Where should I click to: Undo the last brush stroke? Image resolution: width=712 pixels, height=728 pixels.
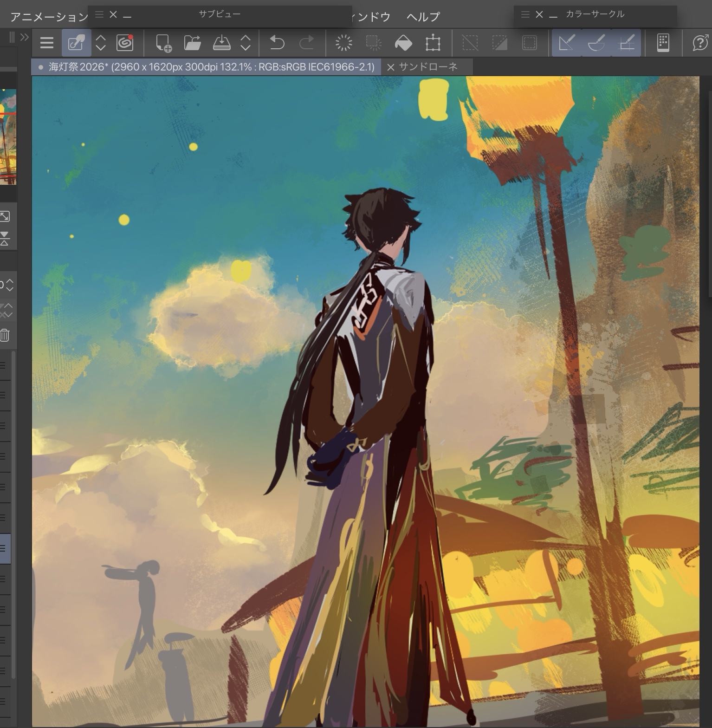tap(277, 43)
